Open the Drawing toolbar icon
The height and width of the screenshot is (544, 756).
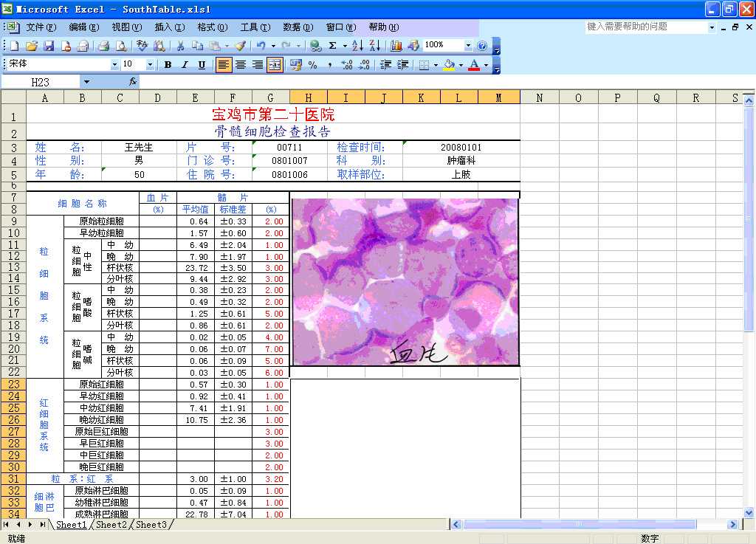tap(413, 46)
